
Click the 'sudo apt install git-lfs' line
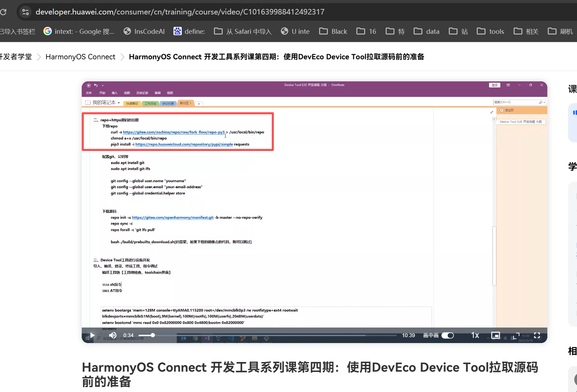point(130,169)
